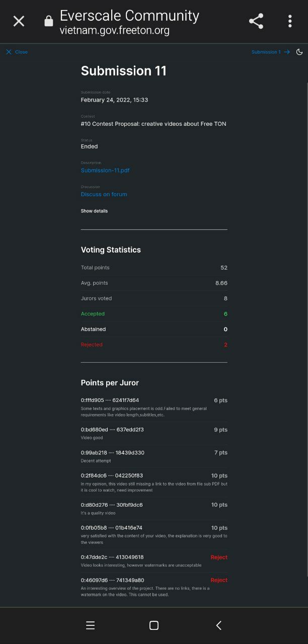Close the browser tab with X icon
The height and width of the screenshot is (644, 308).
[19, 21]
